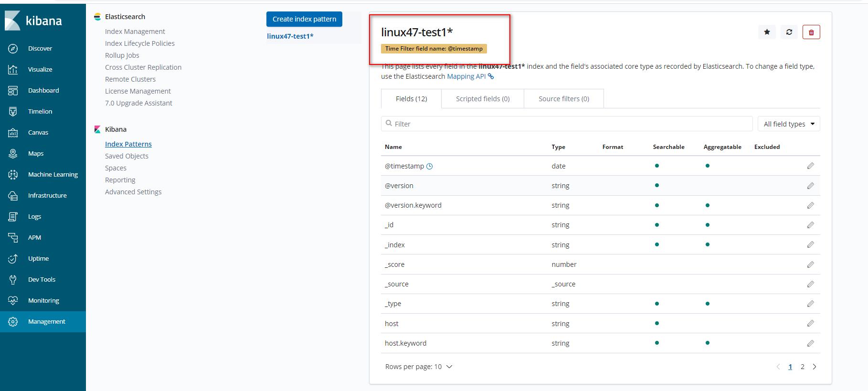Open Reporting link
Image resolution: width=868 pixels, height=391 pixels.
click(x=120, y=180)
